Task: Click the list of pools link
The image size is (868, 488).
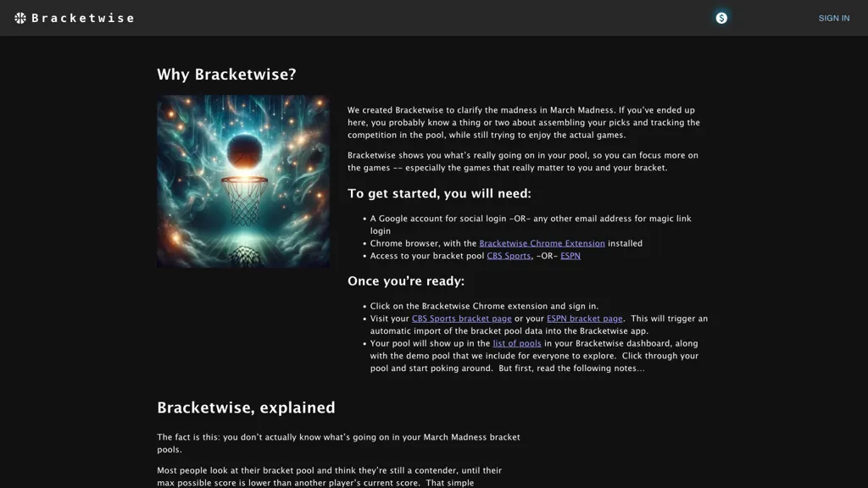Action: coord(517,343)
